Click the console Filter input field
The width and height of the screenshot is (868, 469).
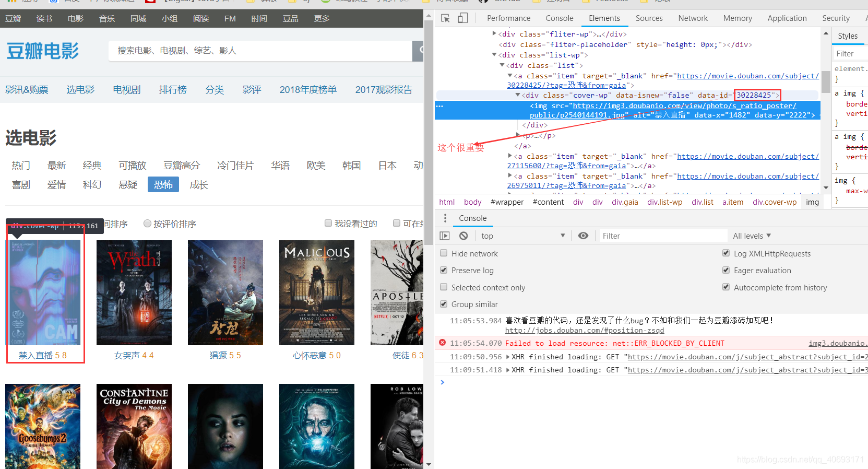pyautogui.click(x=663, y=236)
